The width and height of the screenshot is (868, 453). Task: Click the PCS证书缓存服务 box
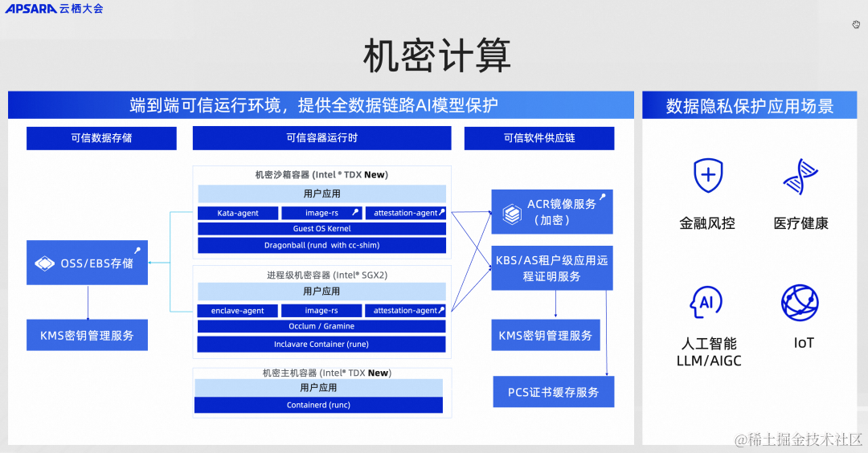click(554, 392)
